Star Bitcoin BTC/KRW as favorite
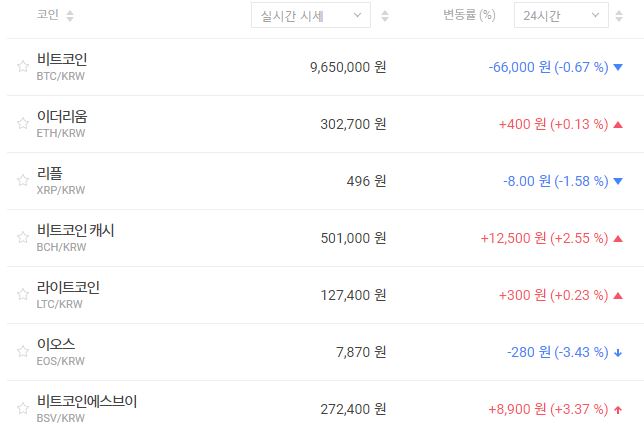 point(22,67)
